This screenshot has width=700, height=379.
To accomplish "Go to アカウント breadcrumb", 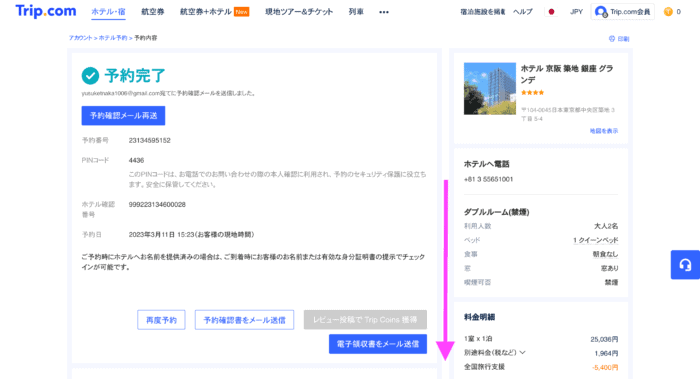I will [80, 38].
